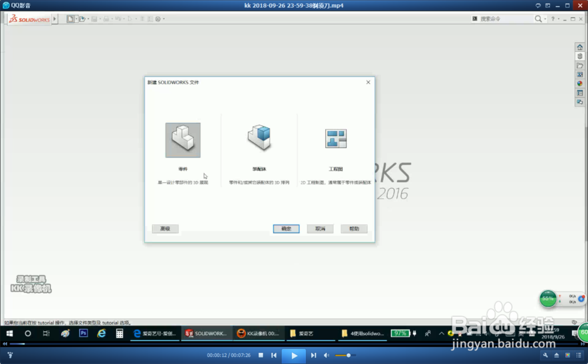Image resolution: width=588 pixels, height=364 pixels.
Task: Open Custom Properties tab in task pane
Action: coord(580,93)
